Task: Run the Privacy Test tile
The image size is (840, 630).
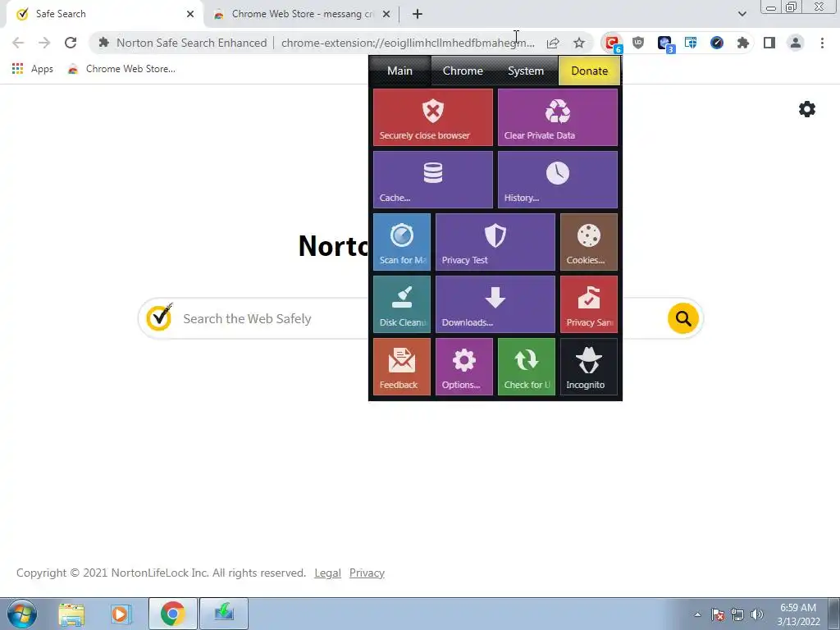Action: click(x=495, y=242)
